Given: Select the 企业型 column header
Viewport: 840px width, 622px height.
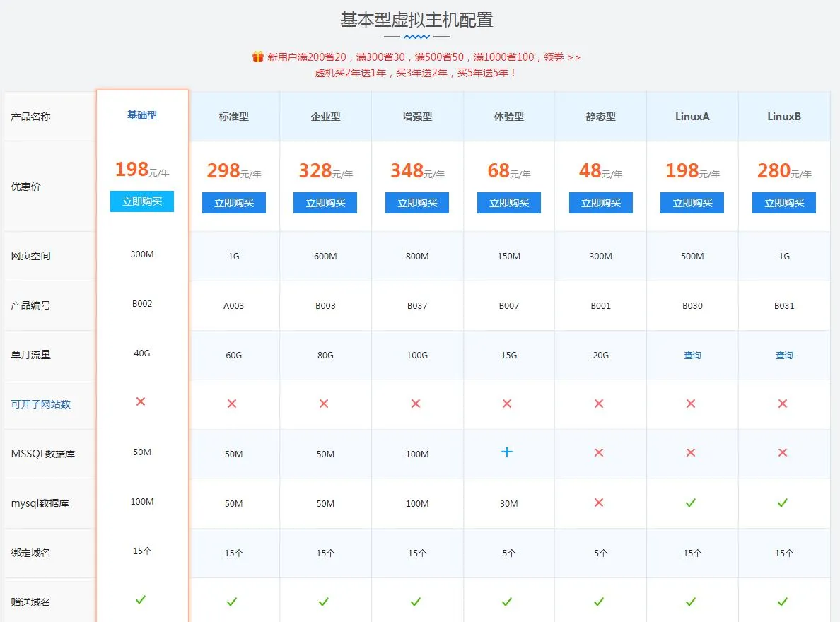Looking at the screenshot, I should [325, 117].
